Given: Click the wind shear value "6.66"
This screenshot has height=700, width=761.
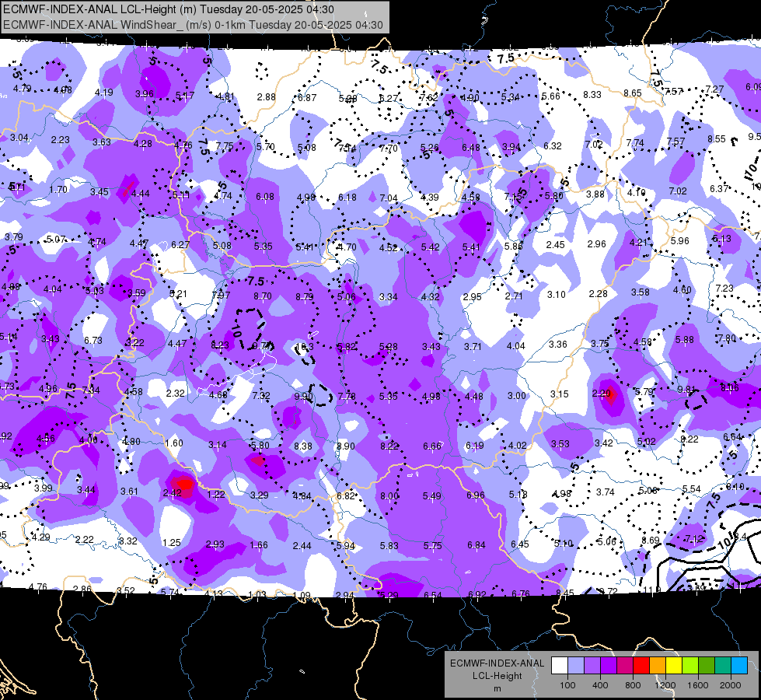Looking at the screenshot, I should 432,446.
